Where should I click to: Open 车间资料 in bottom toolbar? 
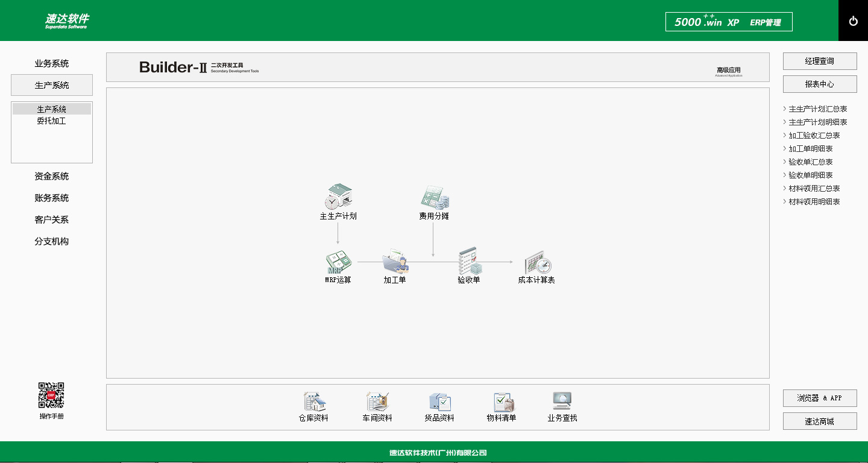click(377, 402)
